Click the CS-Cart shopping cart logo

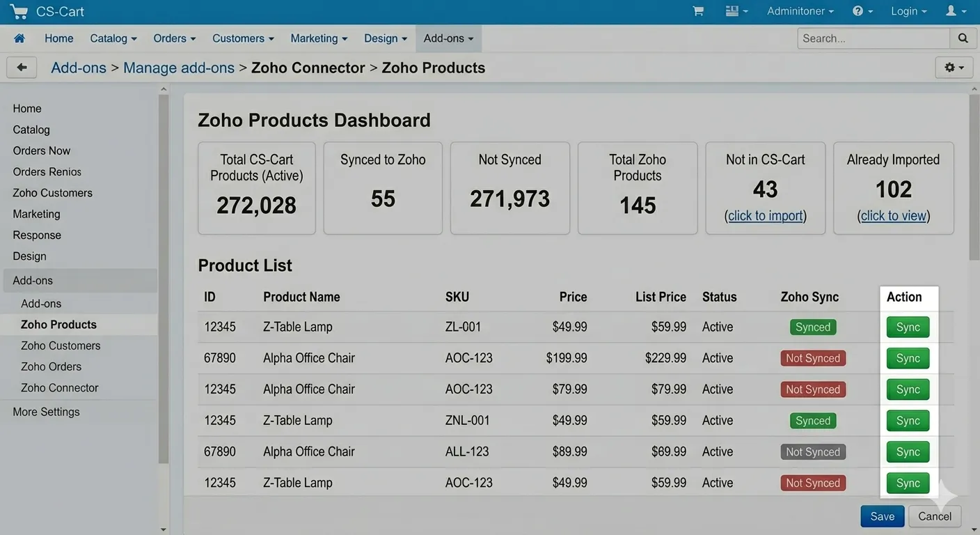(x=18, y=12)
